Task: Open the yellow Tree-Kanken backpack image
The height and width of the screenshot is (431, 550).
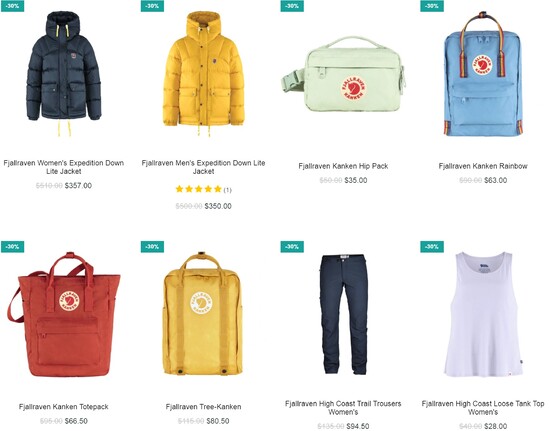Action: click(203, 313)
